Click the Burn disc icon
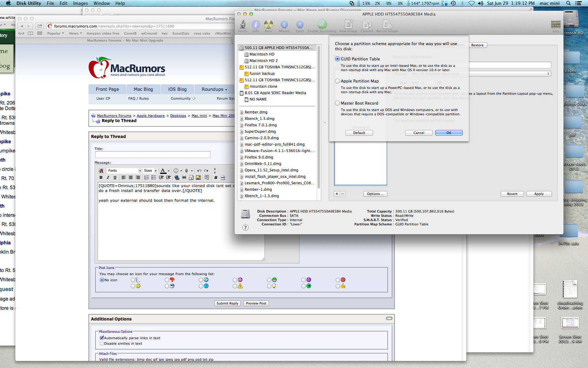This screenshot has height=368, width=588. click(268, 25)
